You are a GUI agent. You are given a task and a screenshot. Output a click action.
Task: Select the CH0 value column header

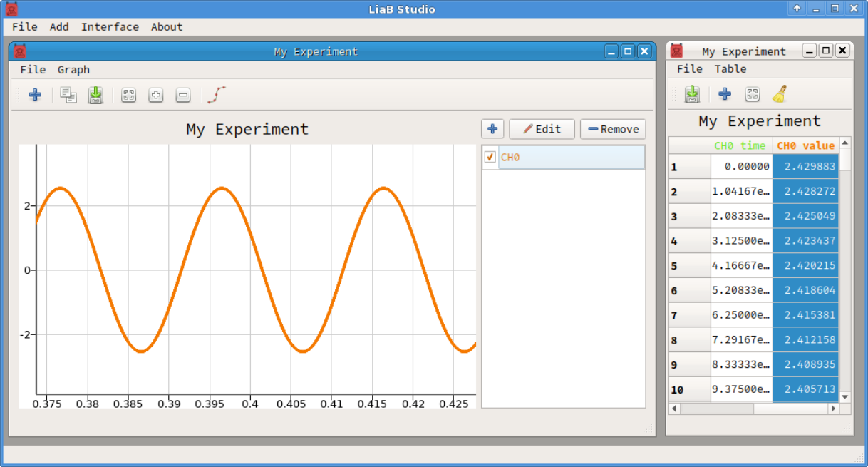point(805,145)
